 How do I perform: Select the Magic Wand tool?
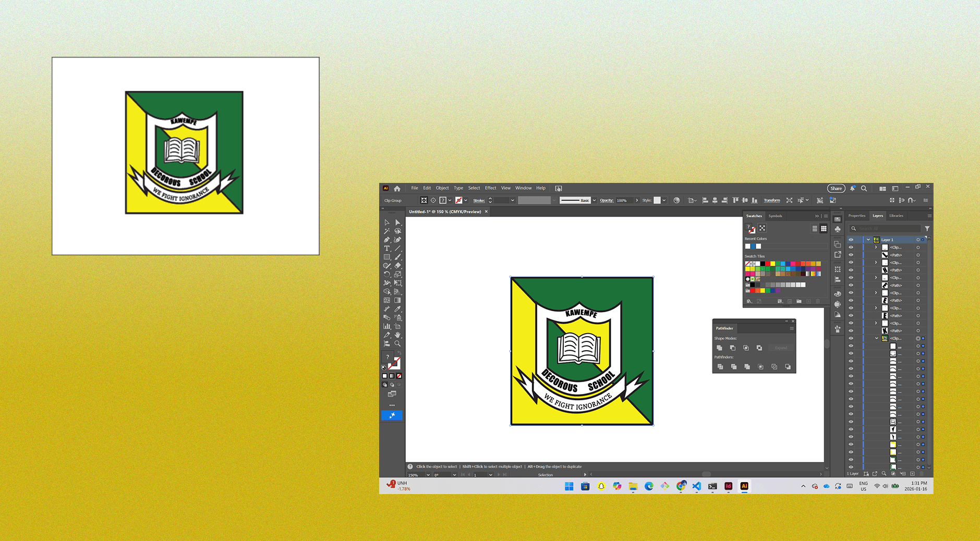coord(387,231)
